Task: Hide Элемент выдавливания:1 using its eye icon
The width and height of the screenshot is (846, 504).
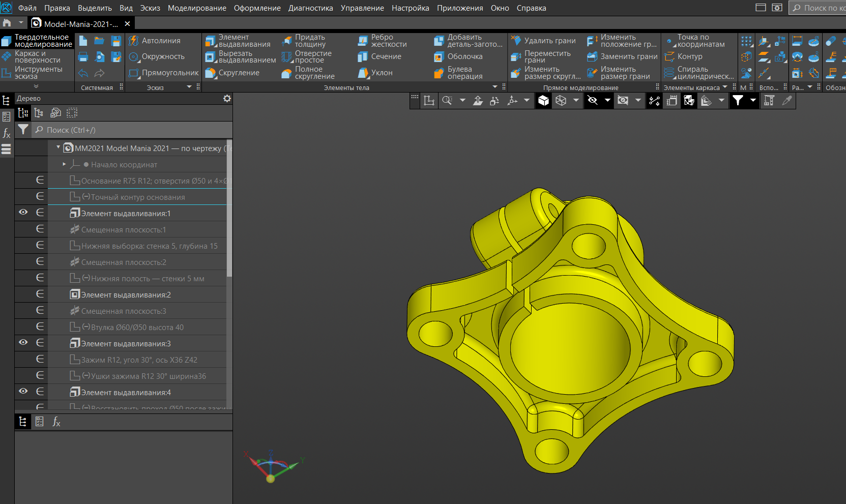Action: (x=23, y=212)
